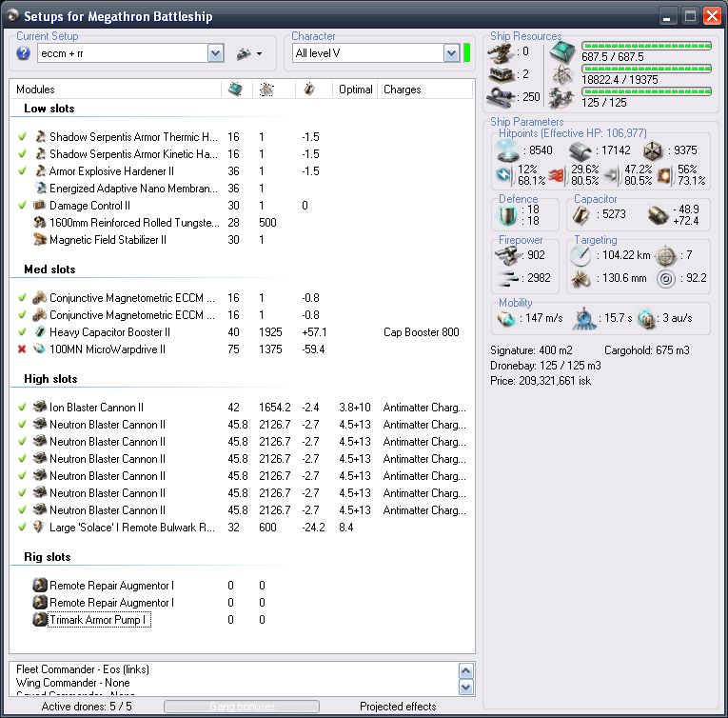Sort by the powergrid column header icon
728x718 pixels.
click(x=266, y=90)
